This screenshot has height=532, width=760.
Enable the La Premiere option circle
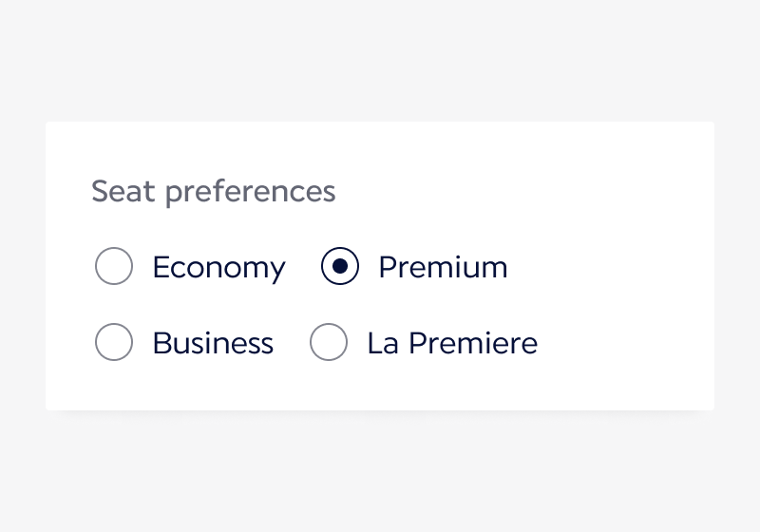[329, 342]
